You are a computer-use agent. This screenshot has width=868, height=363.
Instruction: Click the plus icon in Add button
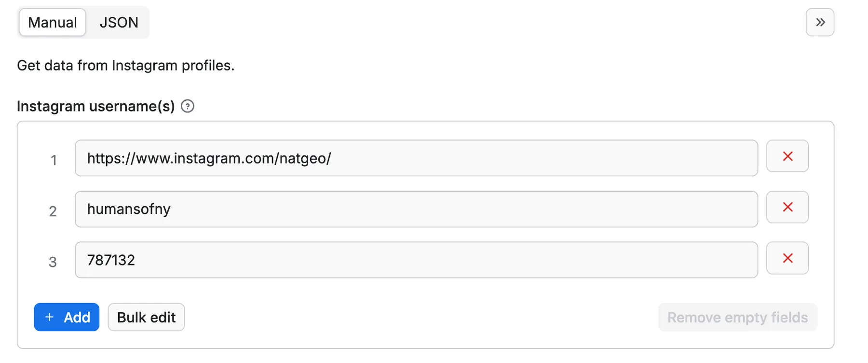49,317
